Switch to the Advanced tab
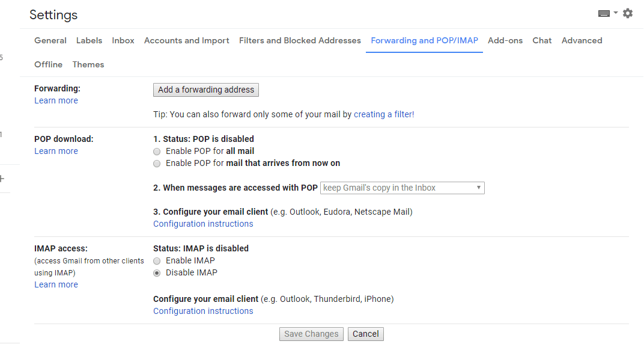This screenshot has width=644, height=347. tap(582, 41)
